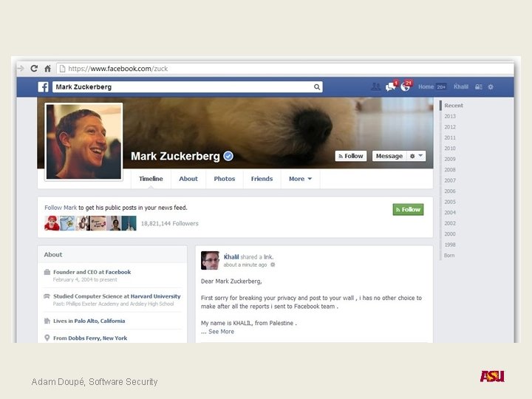The width and height of the screenshot is (532, 399).
Task: Open the gear dropdown next to Message button
Action: [416, 156]
